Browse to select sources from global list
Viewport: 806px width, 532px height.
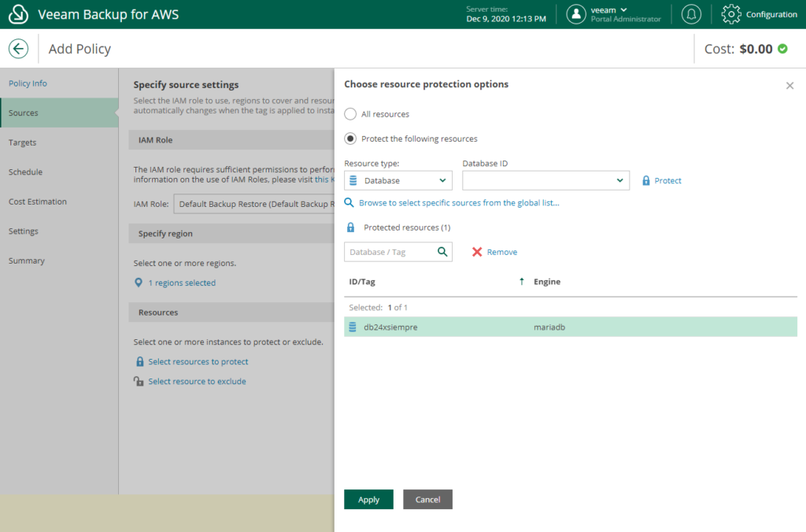point(459,202)
